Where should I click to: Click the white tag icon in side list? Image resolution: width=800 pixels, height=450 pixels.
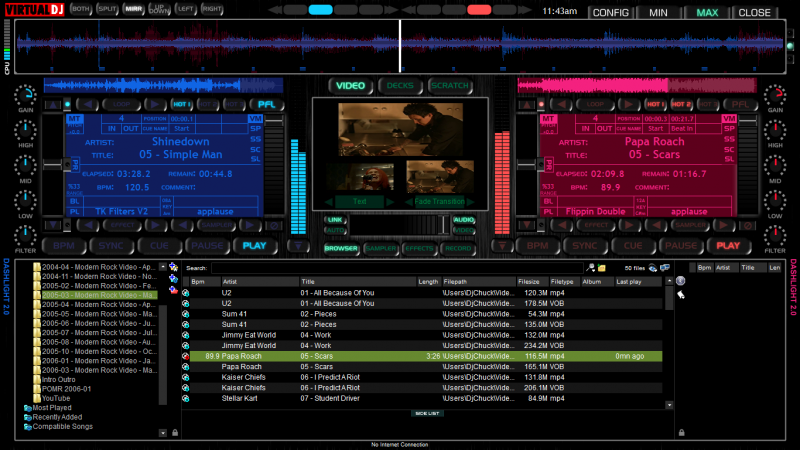pos(681,295)
